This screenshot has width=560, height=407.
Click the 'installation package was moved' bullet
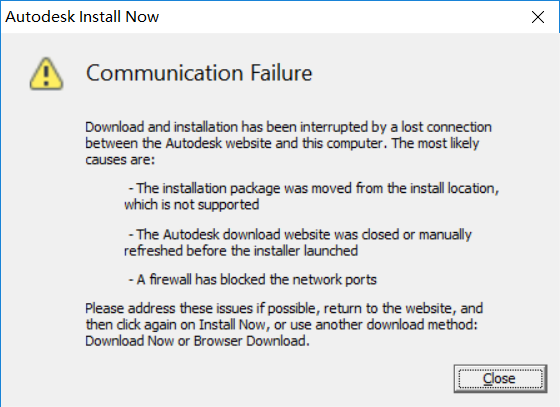coord(313,189)
